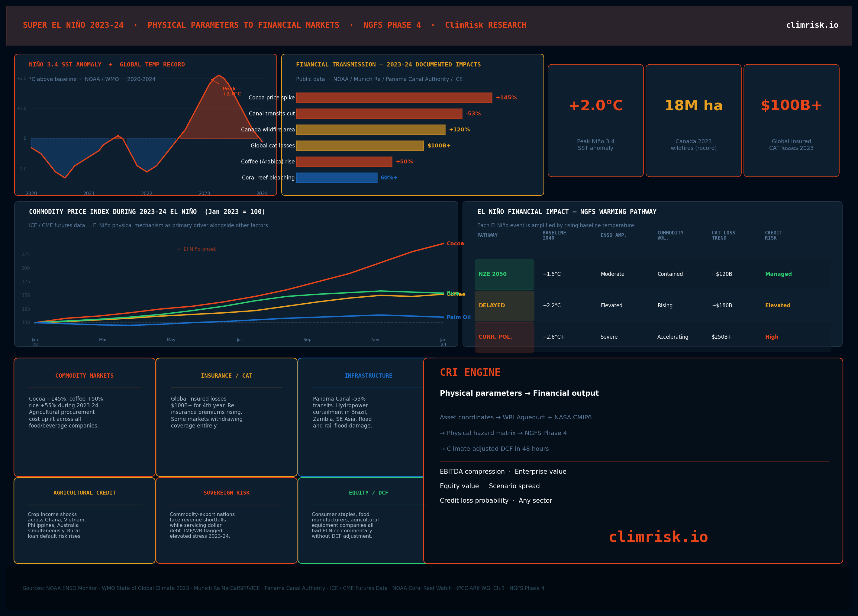
Task: Click the 'Elevated' credit risk cell
Action: click(777, 305)
